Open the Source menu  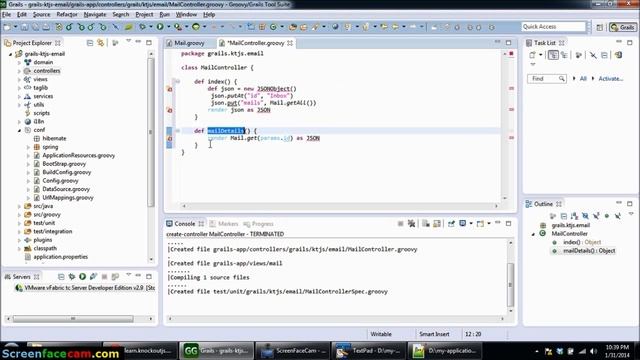click(42, 14)
